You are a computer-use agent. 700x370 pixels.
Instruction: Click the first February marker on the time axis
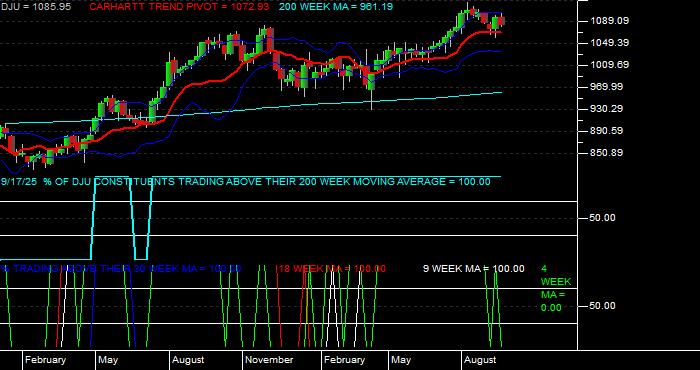point(45,360)
